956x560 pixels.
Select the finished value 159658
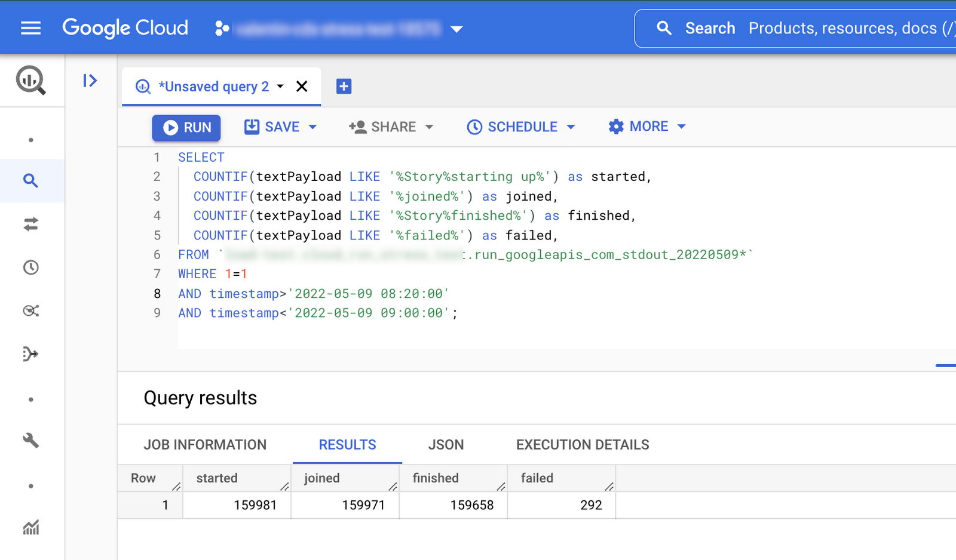coord(472,505)
